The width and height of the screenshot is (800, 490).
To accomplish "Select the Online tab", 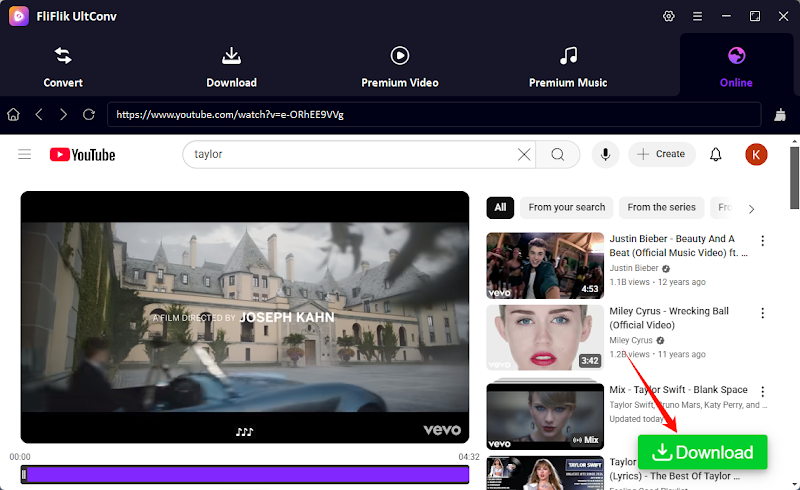I will (x=736, y=67).
